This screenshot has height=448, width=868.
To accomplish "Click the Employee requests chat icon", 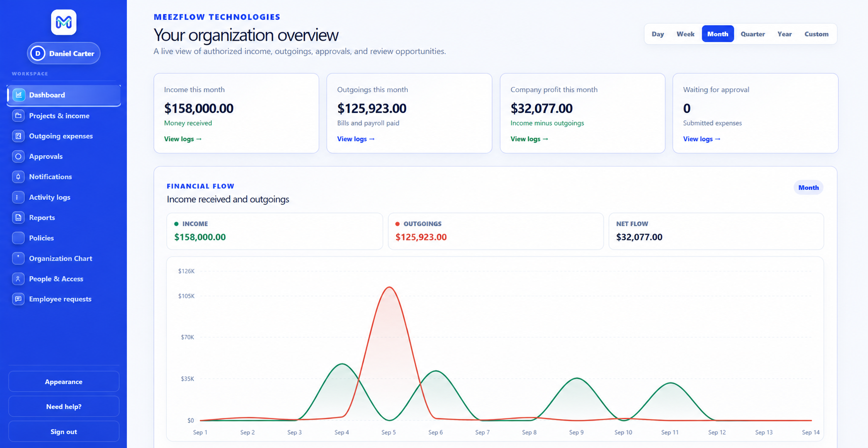I will [18, 299].
